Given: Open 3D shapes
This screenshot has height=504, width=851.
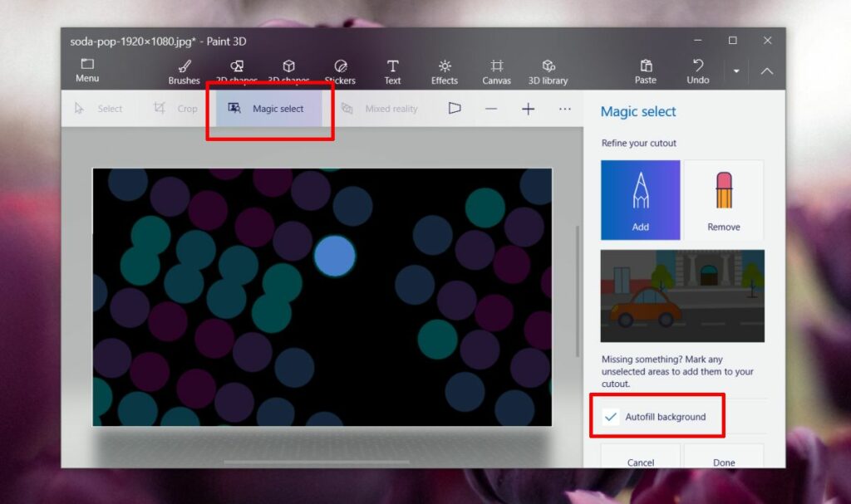Looking at the screenshot, I should coord(288,70).
